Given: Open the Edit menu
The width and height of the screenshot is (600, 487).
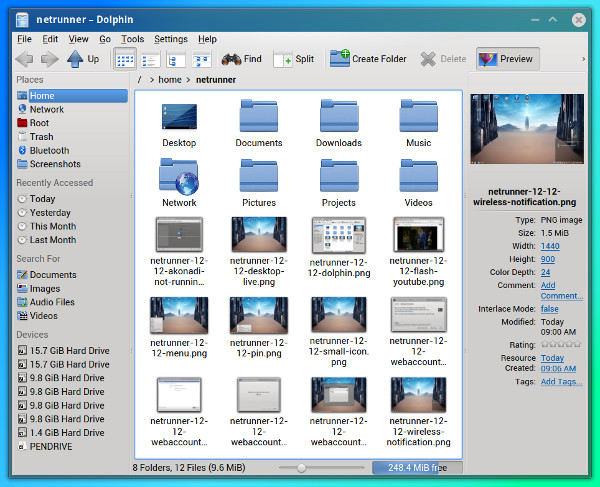Looking at the screenshot, I should pyautogui.click(x=50, y=39).
